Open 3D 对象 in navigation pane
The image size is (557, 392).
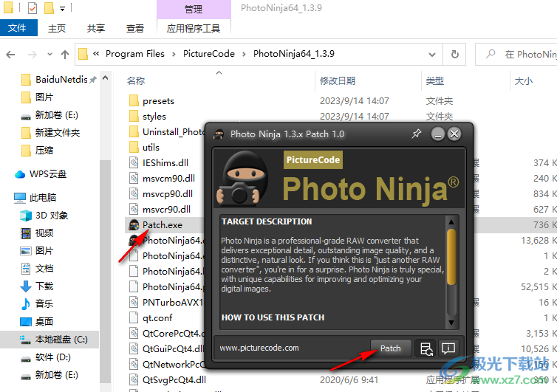click(51, 216)
